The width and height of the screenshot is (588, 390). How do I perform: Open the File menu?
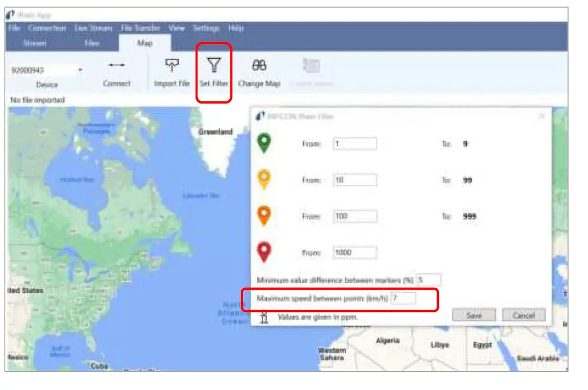pyautogui.click(x=14, y=28)
